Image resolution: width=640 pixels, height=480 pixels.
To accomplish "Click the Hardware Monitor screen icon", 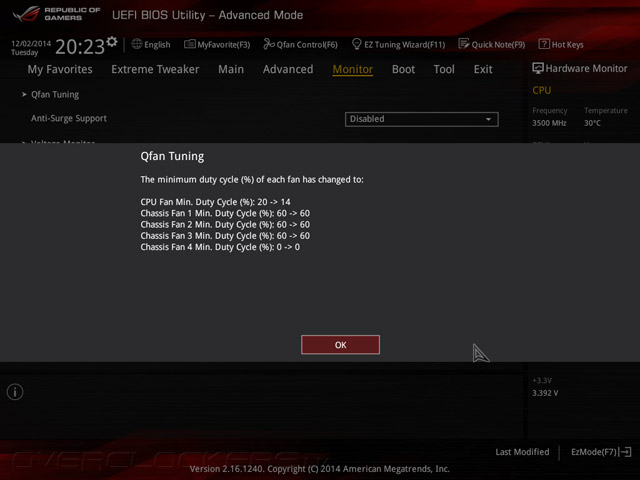I will tap(538, 68).
